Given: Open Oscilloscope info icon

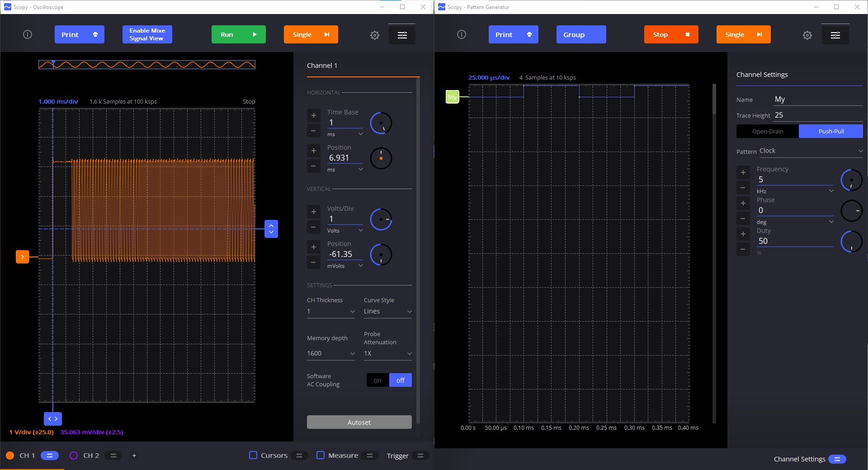Looking at the screenshot, I should (28, 34).
